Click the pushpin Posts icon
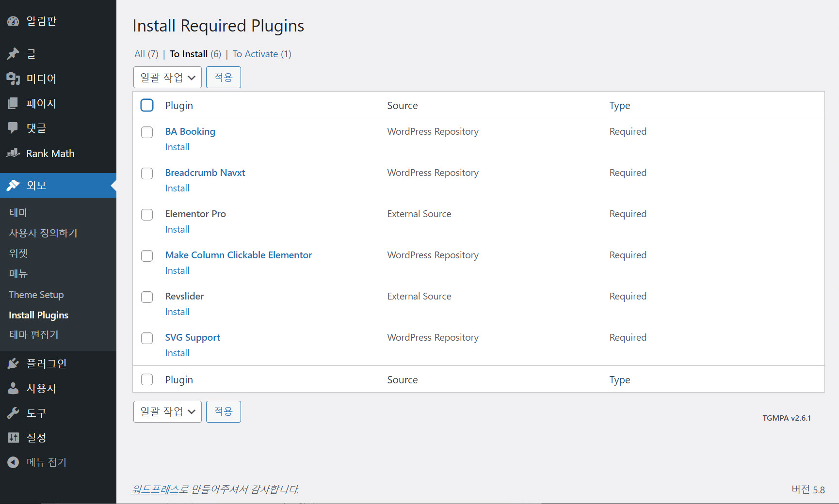The height and width of the screenshot is (504, 839). click(13, 54)
